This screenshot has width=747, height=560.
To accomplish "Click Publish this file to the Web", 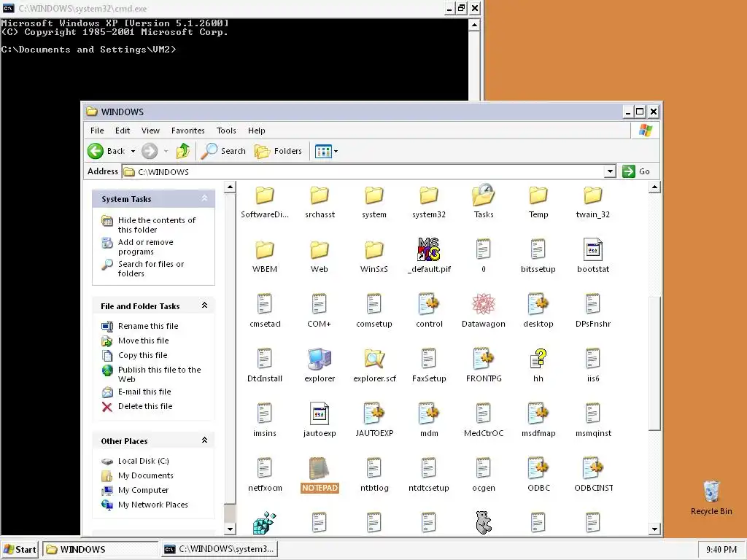I will (x=160, y=374).
